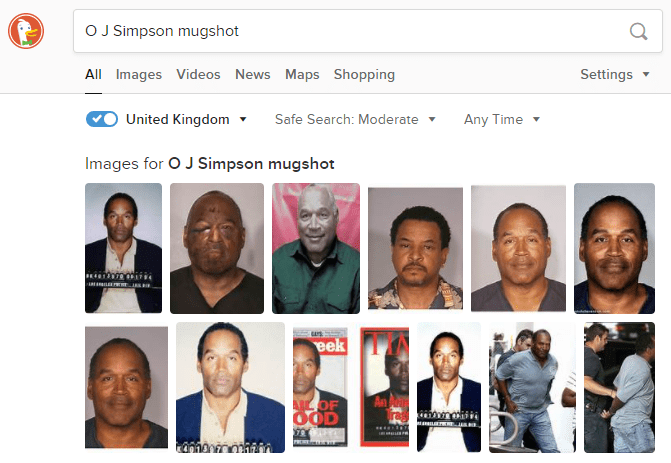The width and height of the screenshot is (671, 463).
Task: Select the All results tab
Action: [93, 74]
